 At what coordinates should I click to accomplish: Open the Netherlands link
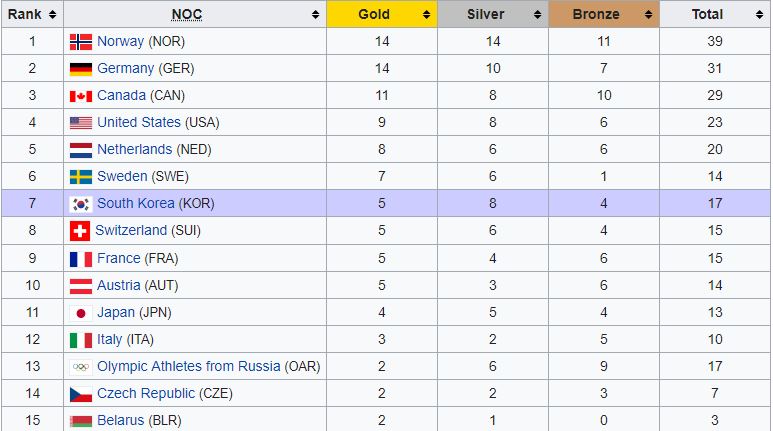pyautogui.click(x=134, y=149)
